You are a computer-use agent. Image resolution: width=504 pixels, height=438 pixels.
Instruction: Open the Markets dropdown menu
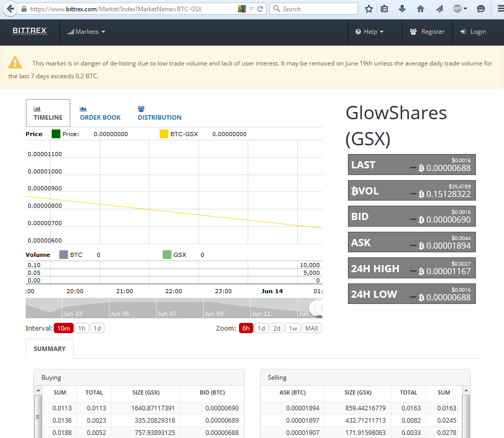click(86, 32)
